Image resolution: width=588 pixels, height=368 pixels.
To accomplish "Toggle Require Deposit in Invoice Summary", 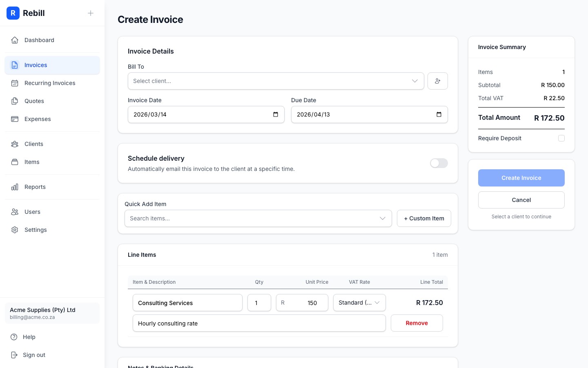I will (561, 138).
